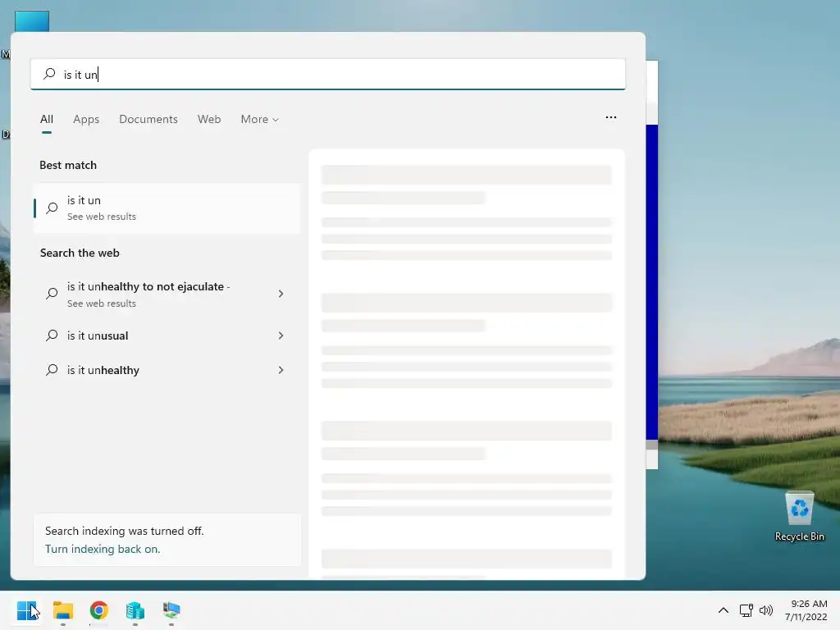Expand arrow for 'is it unusual'
840x630 pixels.
coord(281,336)
